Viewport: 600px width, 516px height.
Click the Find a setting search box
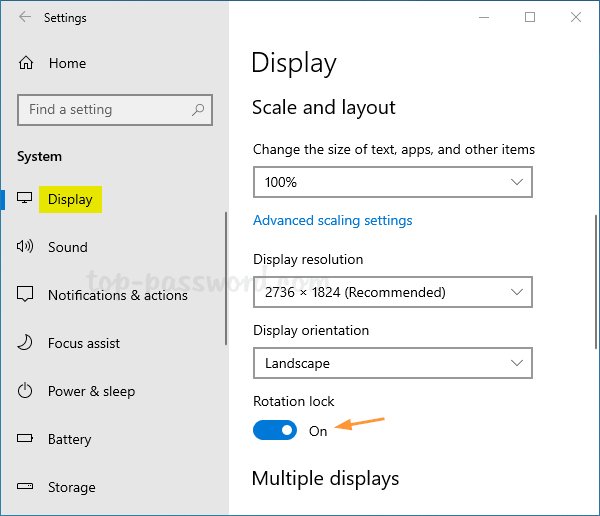tap(105, 110)
